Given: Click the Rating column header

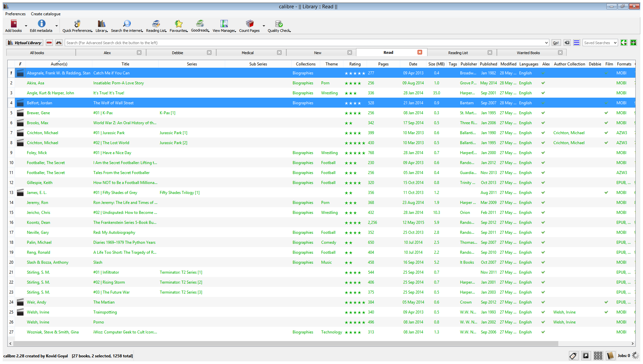Looking at the screenshot, I should pyautogui.click(x=355, y=64).
